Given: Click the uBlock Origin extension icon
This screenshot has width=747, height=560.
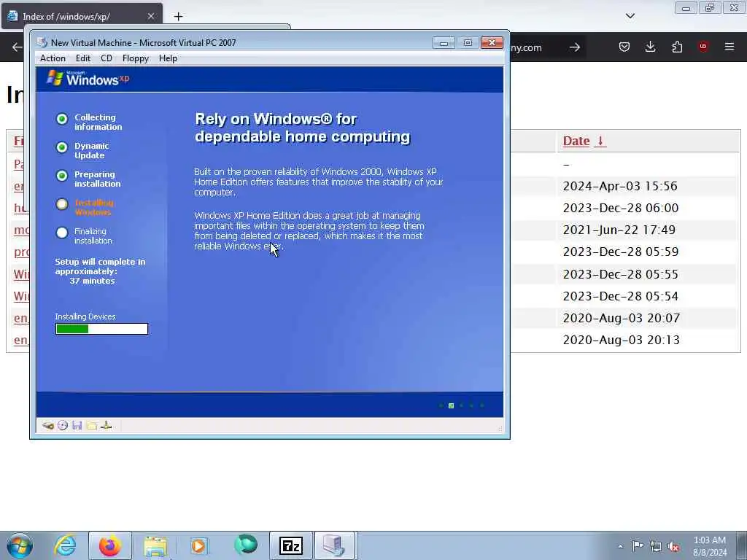Looking at the screenshot, I should (x=703, y=47).
